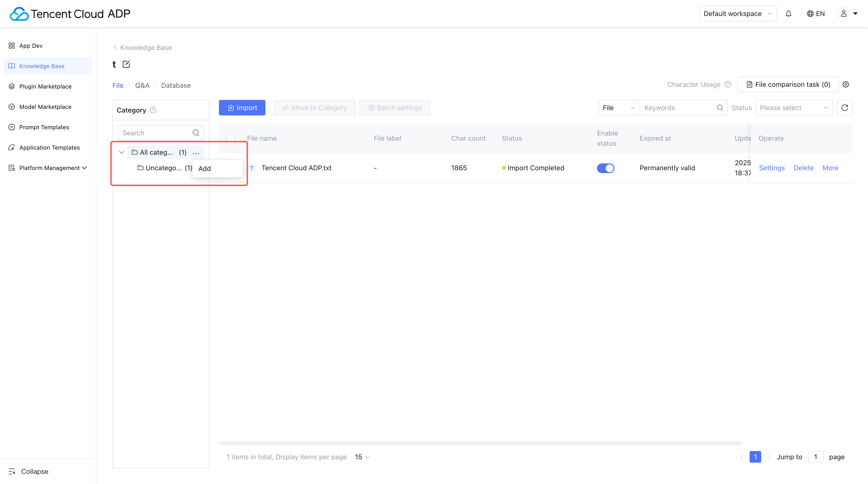Click the Settings link for the file

pyautogui.click(x=772, y=168)
